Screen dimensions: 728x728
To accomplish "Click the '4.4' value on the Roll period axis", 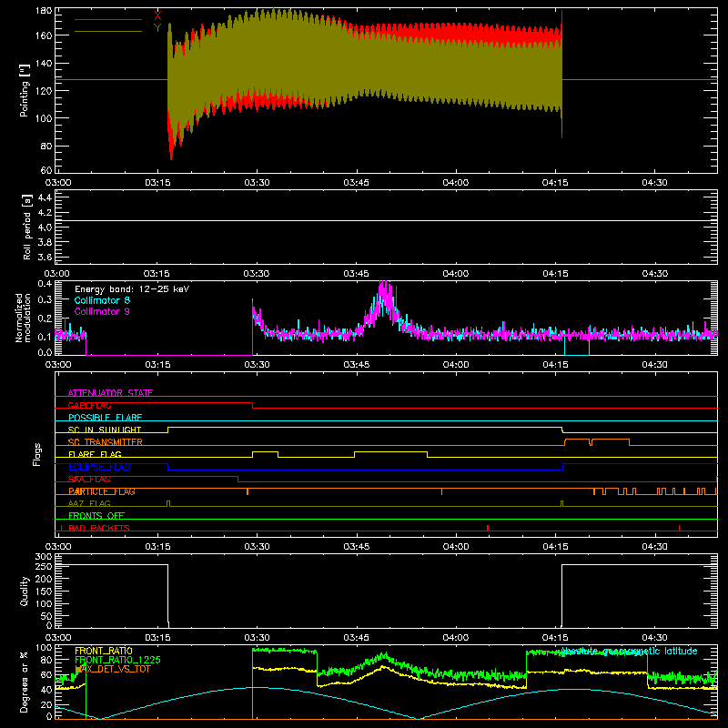I will pos(45,197).
